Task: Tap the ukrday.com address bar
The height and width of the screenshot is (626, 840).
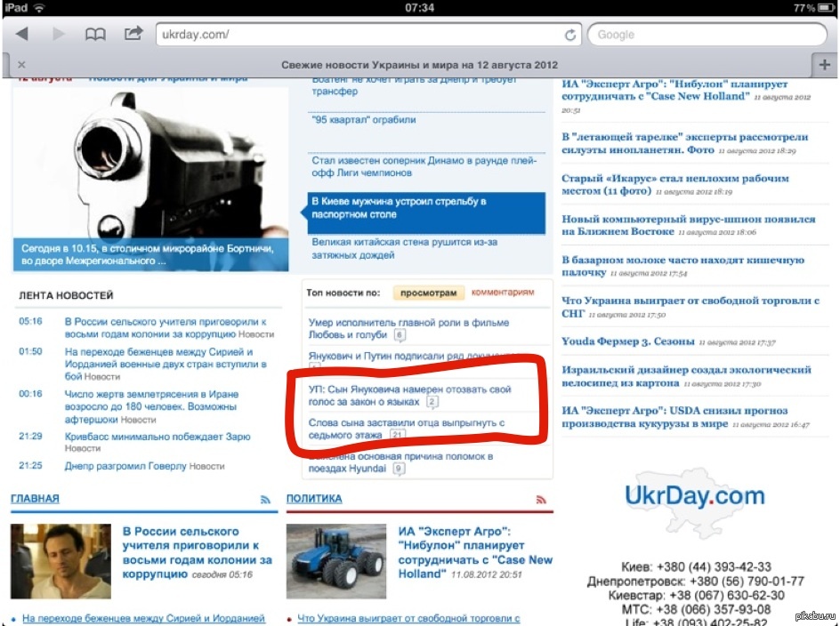Action: coord(356,35)
